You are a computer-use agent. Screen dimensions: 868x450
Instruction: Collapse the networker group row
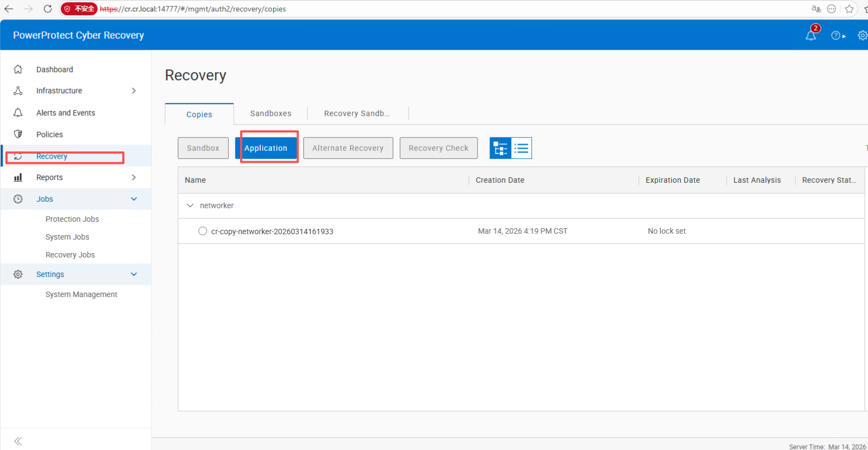point(190,206)
